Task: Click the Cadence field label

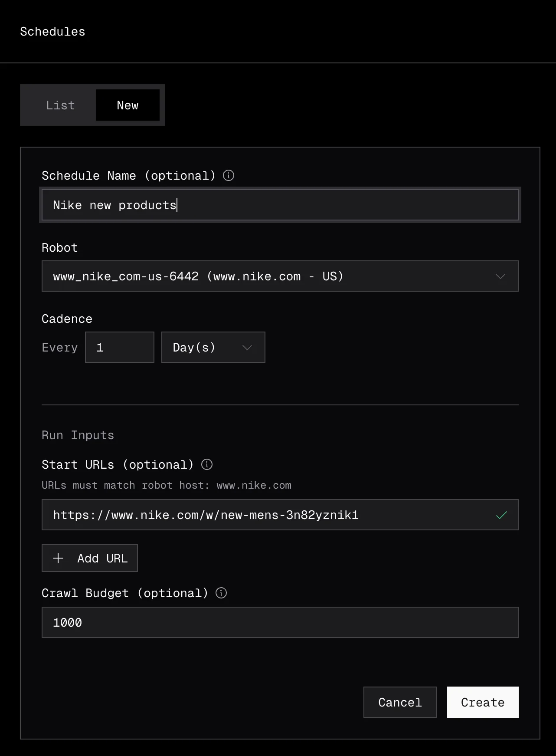Action: 67,319
